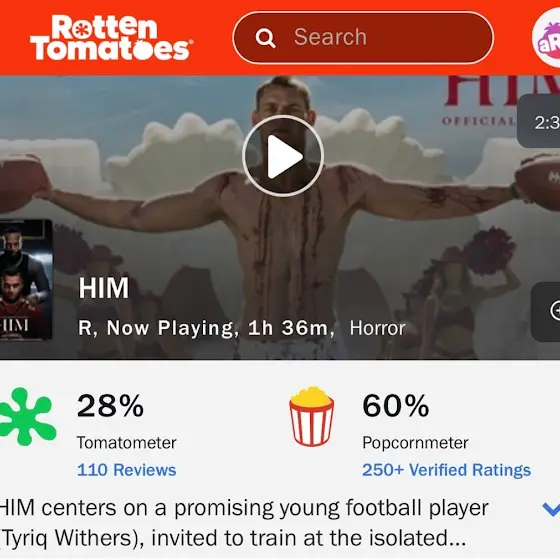Open the HIM movie poster thumbnail
Viewport: 560px width, 560px height.
[x=26, y=280]
